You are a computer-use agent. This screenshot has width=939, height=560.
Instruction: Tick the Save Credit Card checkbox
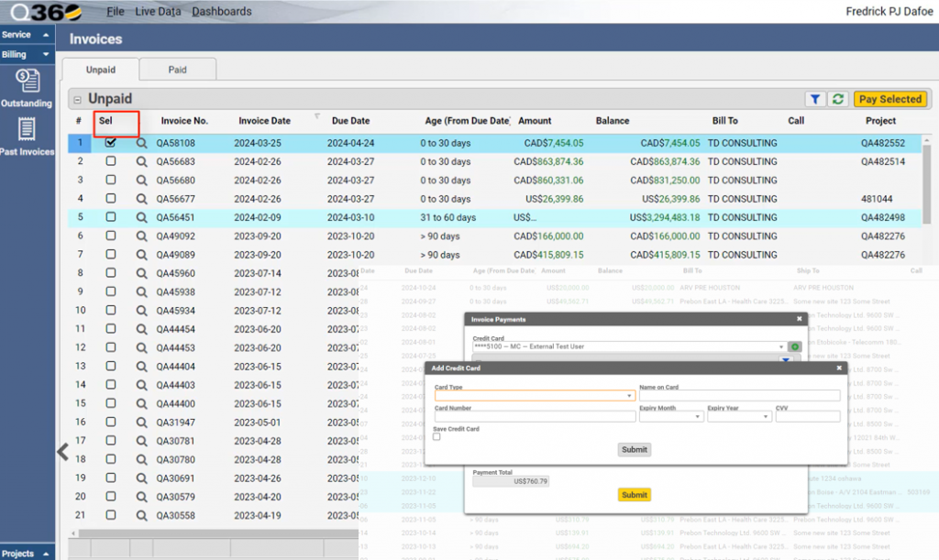pos(436,437)
